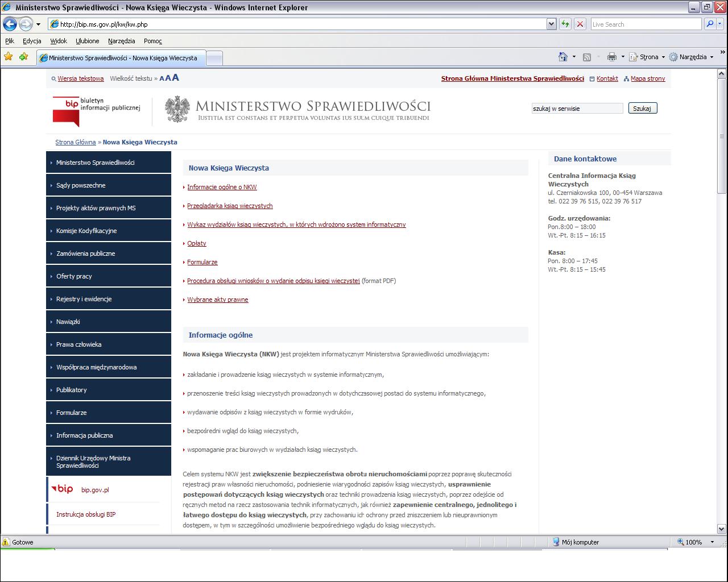
Task: Open Zamówienia publiczne sidebar item
Action: tap(109, 253)
